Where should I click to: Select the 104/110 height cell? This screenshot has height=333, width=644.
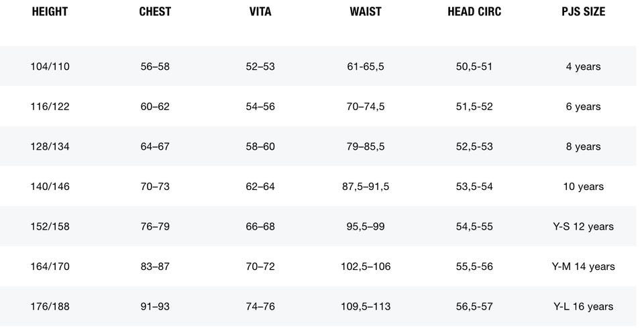50,66
